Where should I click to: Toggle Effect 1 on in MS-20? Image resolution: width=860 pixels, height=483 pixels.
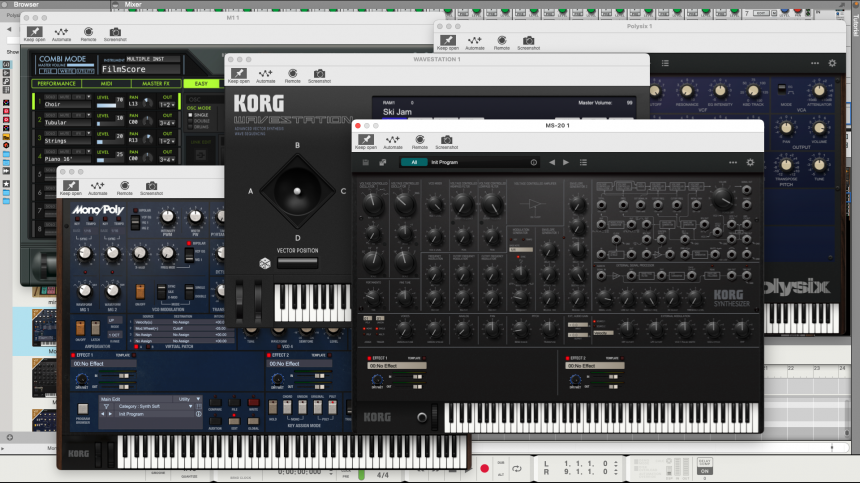tap(369, 358)
